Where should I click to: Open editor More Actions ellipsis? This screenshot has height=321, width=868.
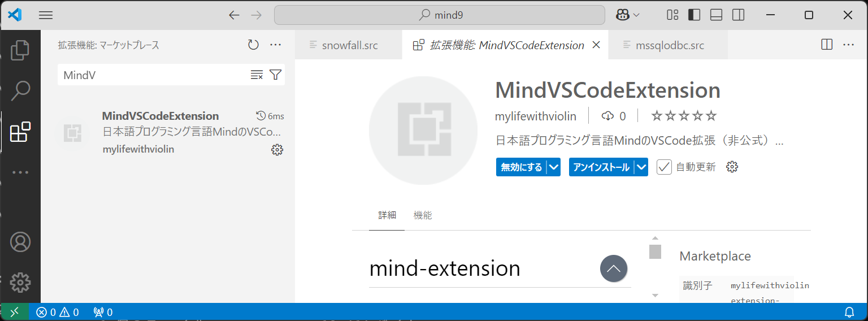click(848, 45)
